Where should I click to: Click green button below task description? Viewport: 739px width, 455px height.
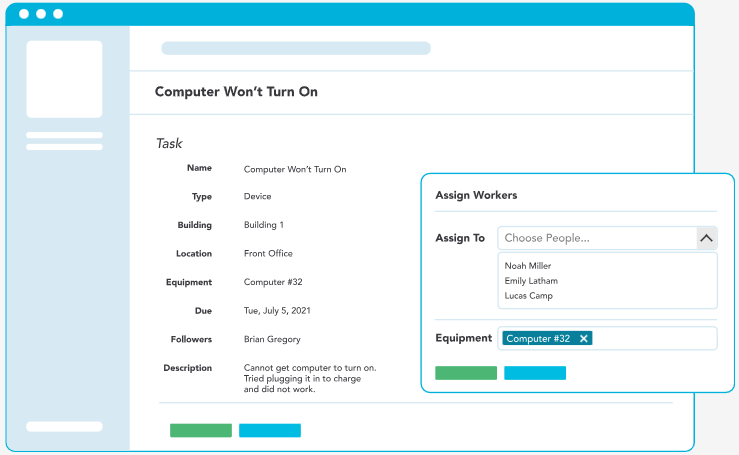[x=201, y=430]
